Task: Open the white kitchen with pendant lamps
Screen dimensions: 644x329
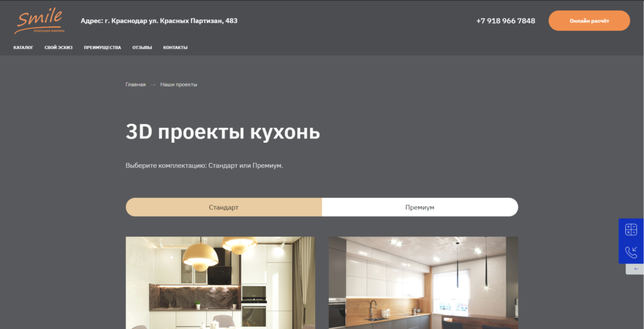Action: (220, 282)
